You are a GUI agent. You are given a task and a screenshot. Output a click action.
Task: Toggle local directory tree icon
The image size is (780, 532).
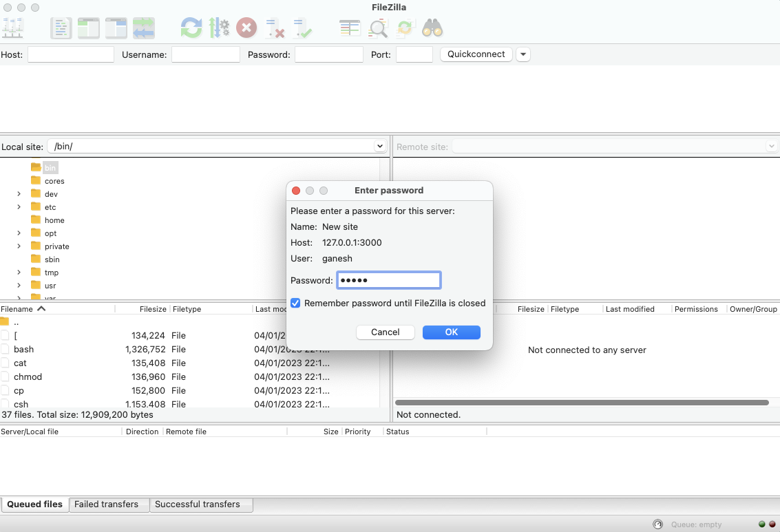pyautogui.click(x=89, y=28)
